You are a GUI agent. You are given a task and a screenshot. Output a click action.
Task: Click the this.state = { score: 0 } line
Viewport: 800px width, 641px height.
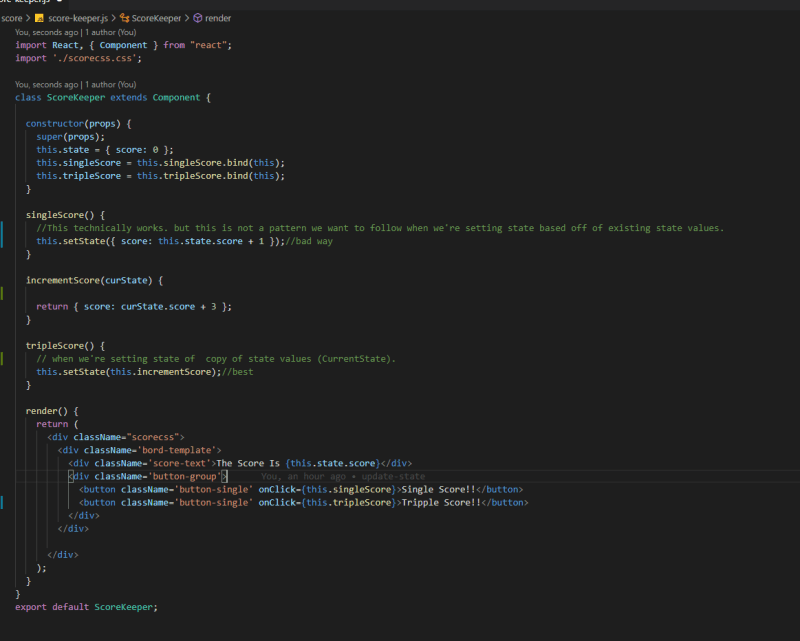tap(105, 150)
